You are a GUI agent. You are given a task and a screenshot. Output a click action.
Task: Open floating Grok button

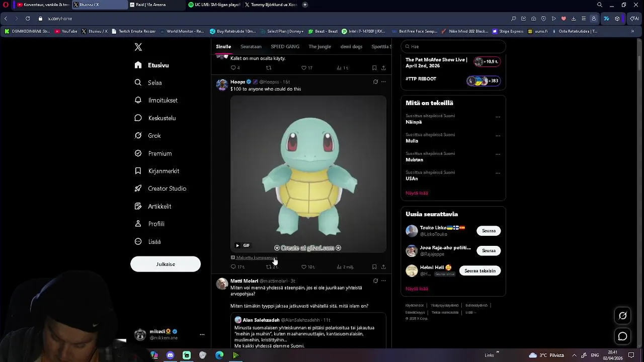[x=623, y=316]
